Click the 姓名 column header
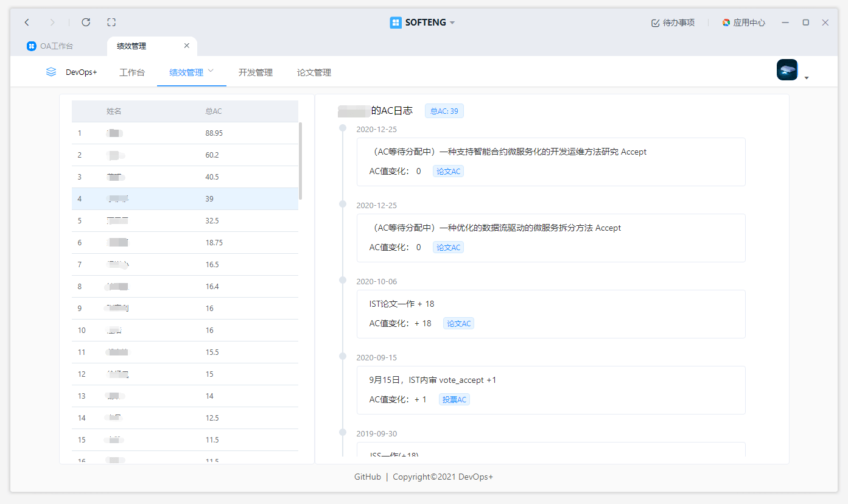This screenshot has width=848, height=504. click(x=114, y=111)
